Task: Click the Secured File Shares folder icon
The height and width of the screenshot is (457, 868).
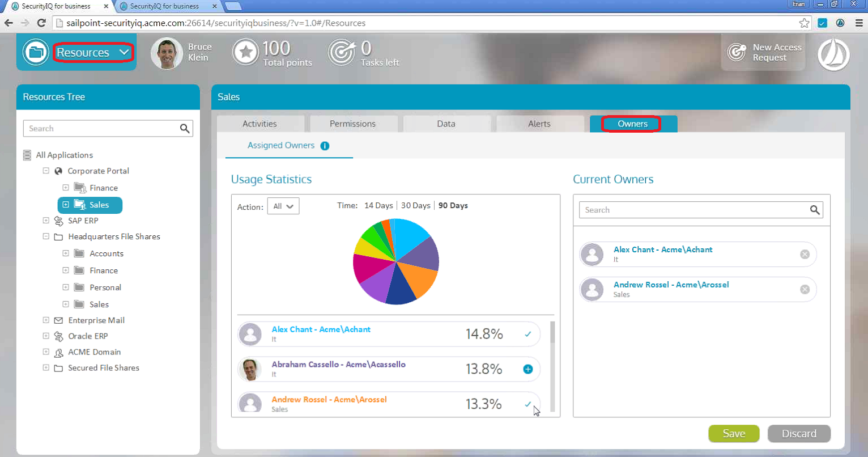Action: [x=58, y=369]
